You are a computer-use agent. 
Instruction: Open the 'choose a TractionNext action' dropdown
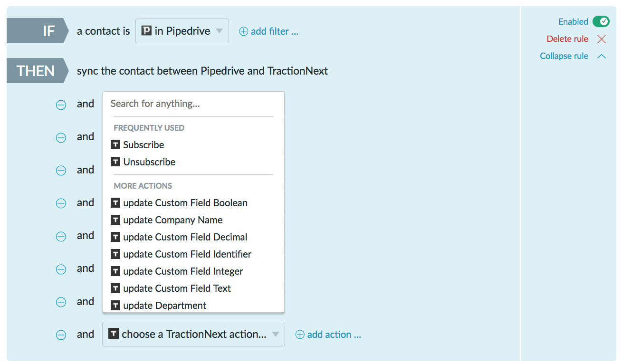193,334
